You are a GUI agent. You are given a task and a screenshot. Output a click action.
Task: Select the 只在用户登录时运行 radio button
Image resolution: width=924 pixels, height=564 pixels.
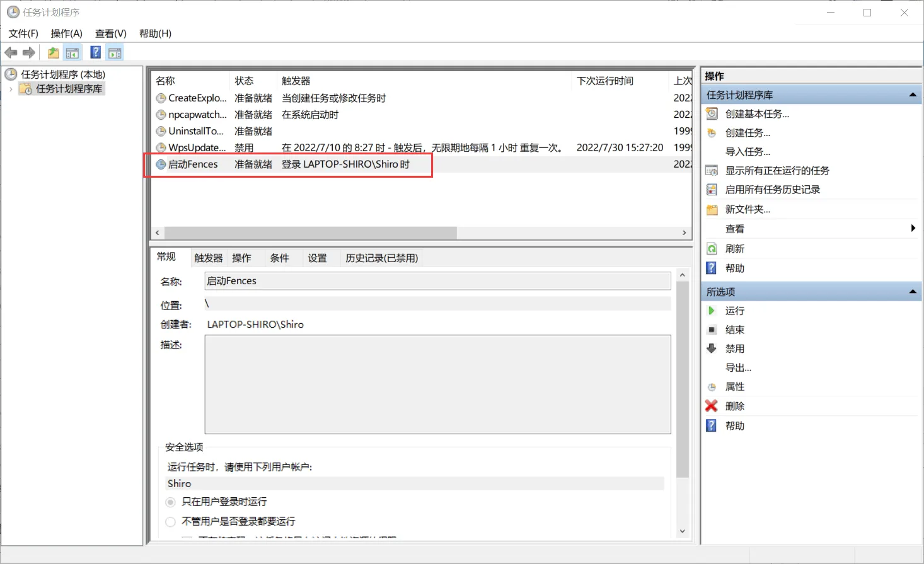coord(171,502)
